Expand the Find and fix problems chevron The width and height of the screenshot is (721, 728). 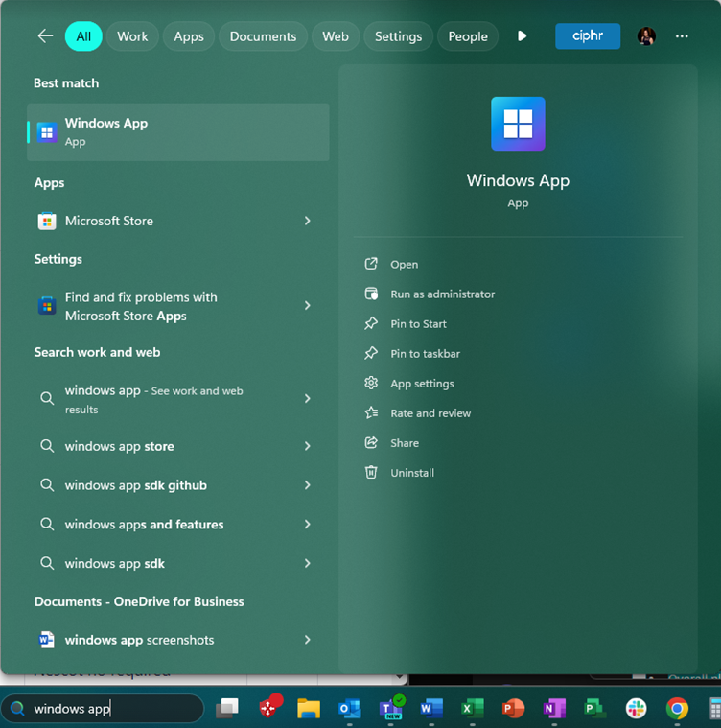click(307, 306)
